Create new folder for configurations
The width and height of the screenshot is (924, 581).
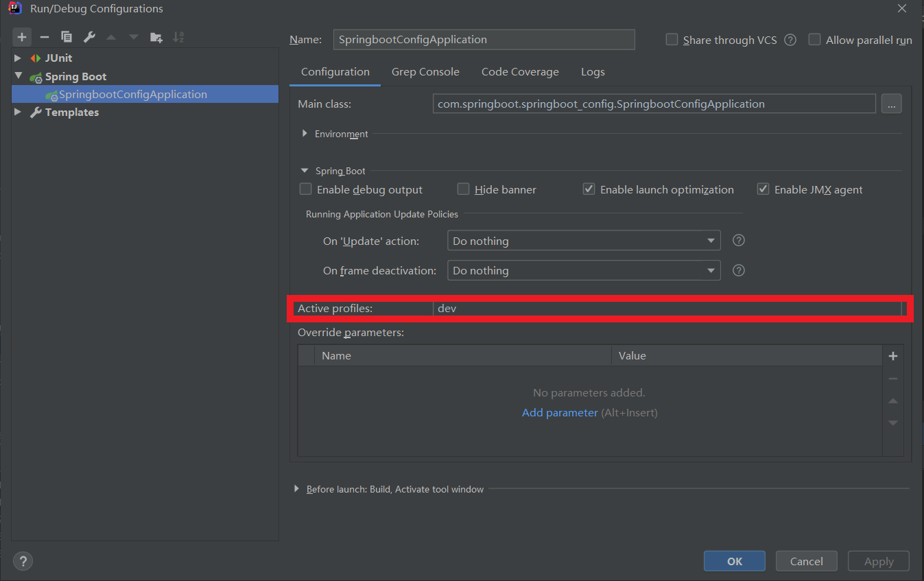pos(156,37)
